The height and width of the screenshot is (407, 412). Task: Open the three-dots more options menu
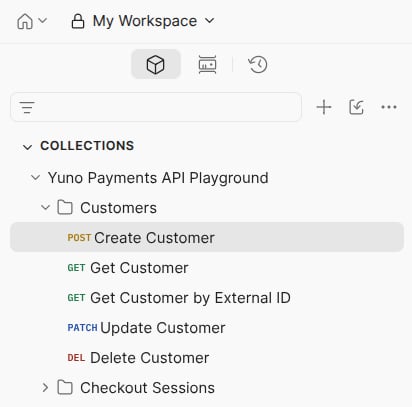[x=389, y=107]
